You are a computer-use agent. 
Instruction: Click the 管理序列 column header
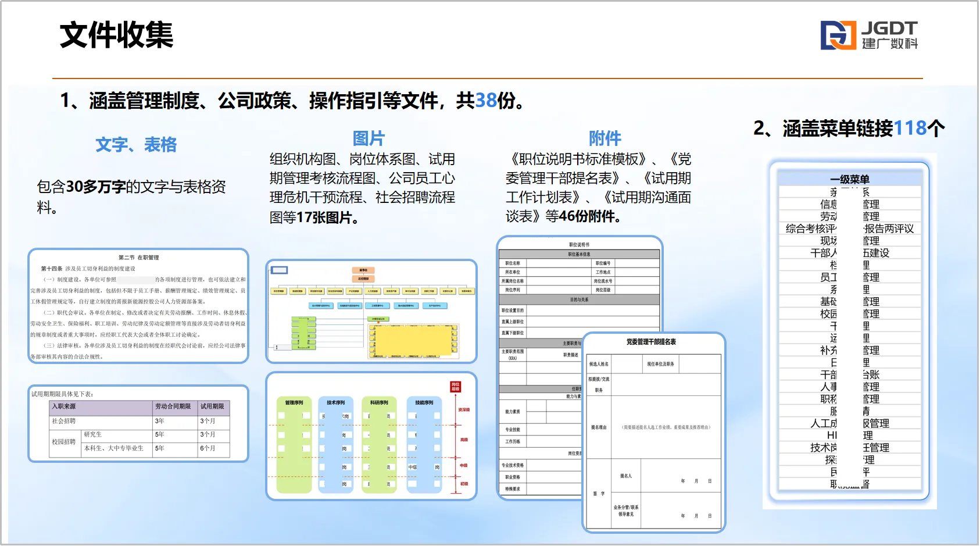click(294, 402)
